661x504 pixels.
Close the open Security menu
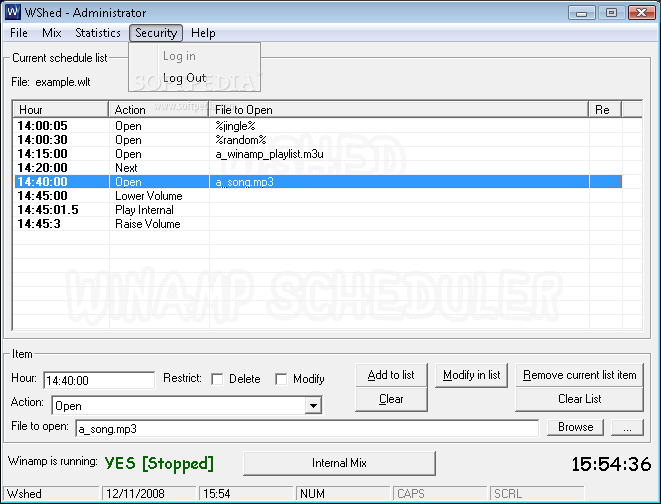[x=156, y=33]
